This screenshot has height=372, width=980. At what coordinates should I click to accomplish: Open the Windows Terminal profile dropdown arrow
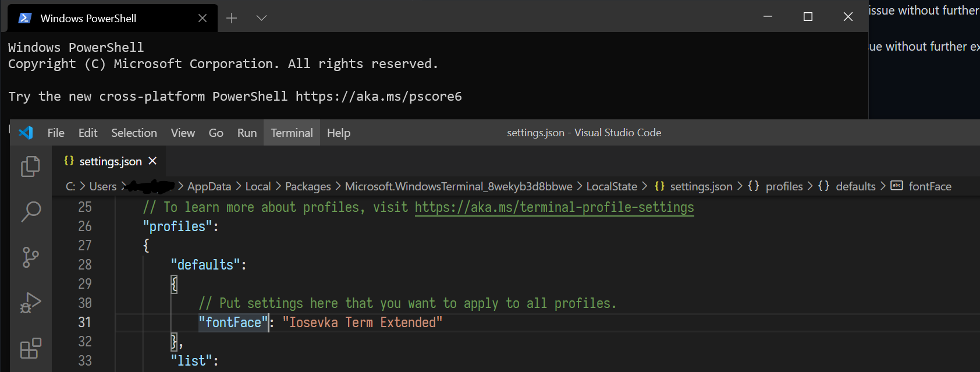pos(261,18)
